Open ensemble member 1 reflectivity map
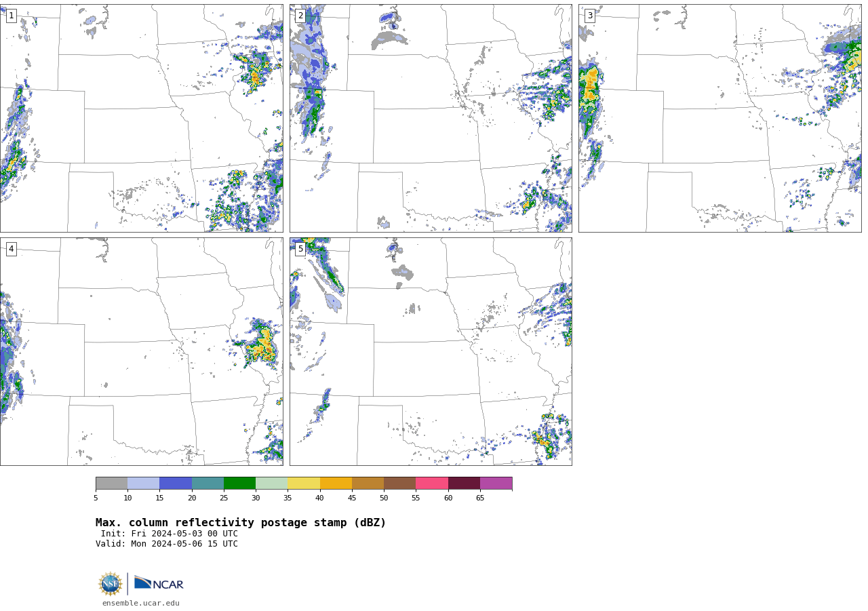This screenshot has height=611, width=868. [x=141, y=118]
